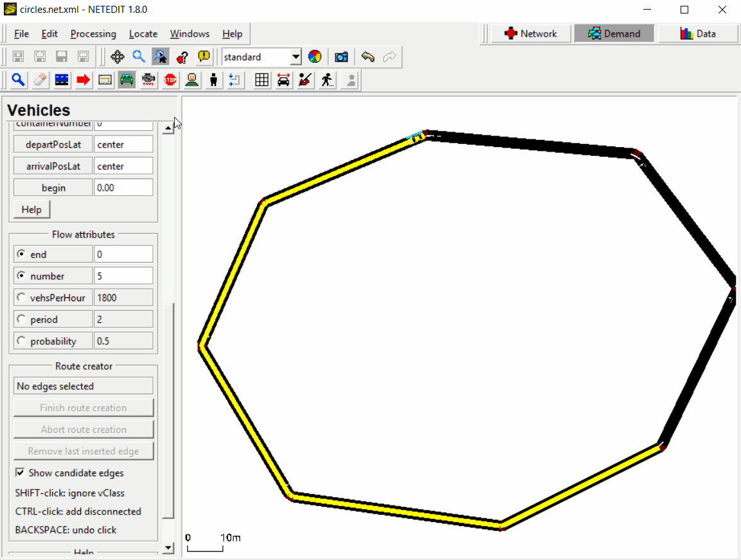Click the sidebar scrollbar up arrow
Image resolution: width=741 pixels, height=560 pixels.
tap(168, 127)
